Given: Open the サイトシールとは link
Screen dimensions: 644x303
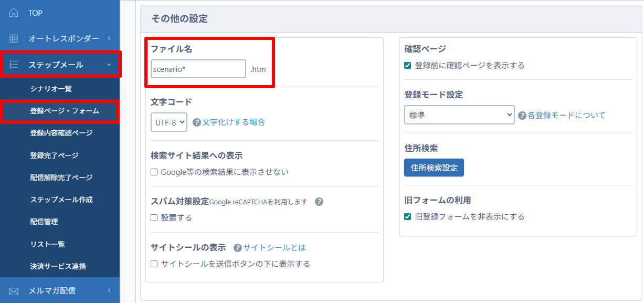Looking at the screenshot, I should pos(274,247).
